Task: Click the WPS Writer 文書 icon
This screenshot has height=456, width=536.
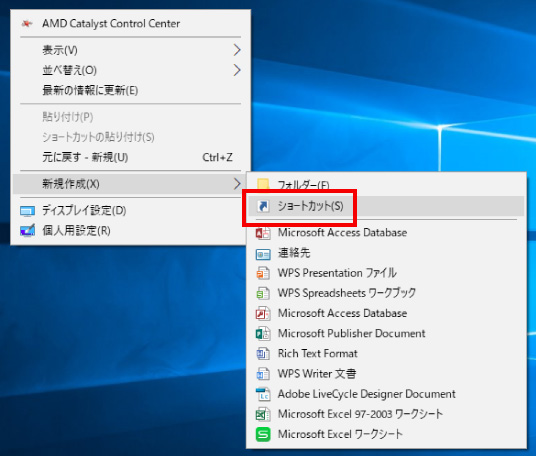Action: (x=263, y=374)
